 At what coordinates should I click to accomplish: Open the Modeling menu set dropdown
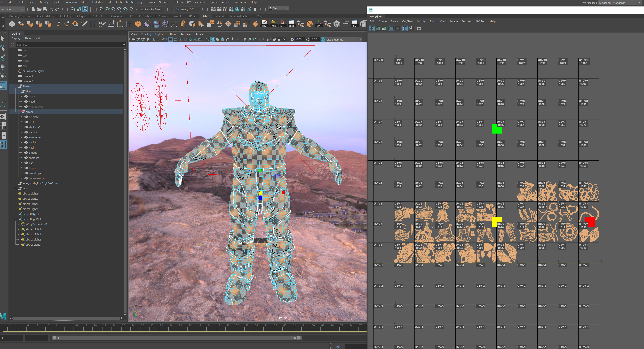tap(12, 9)
